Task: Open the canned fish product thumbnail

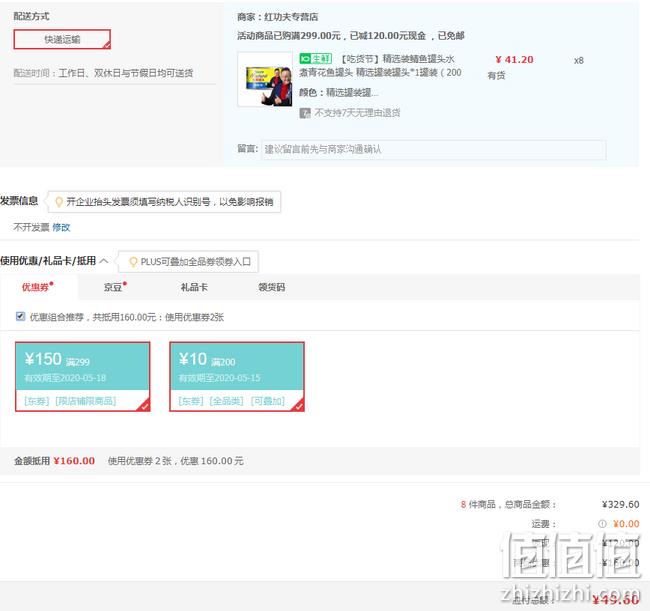Action: pyautogui.click(x=265, y=79)
